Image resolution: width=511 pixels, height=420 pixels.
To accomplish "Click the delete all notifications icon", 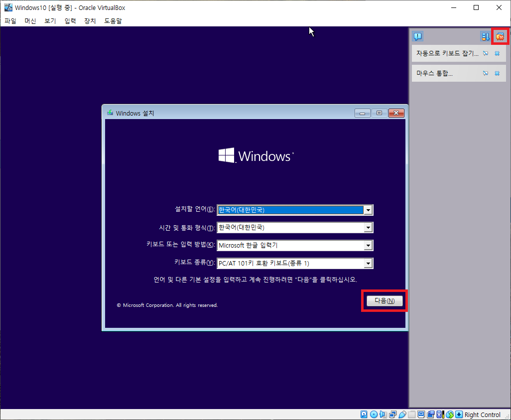I will 500,36.
